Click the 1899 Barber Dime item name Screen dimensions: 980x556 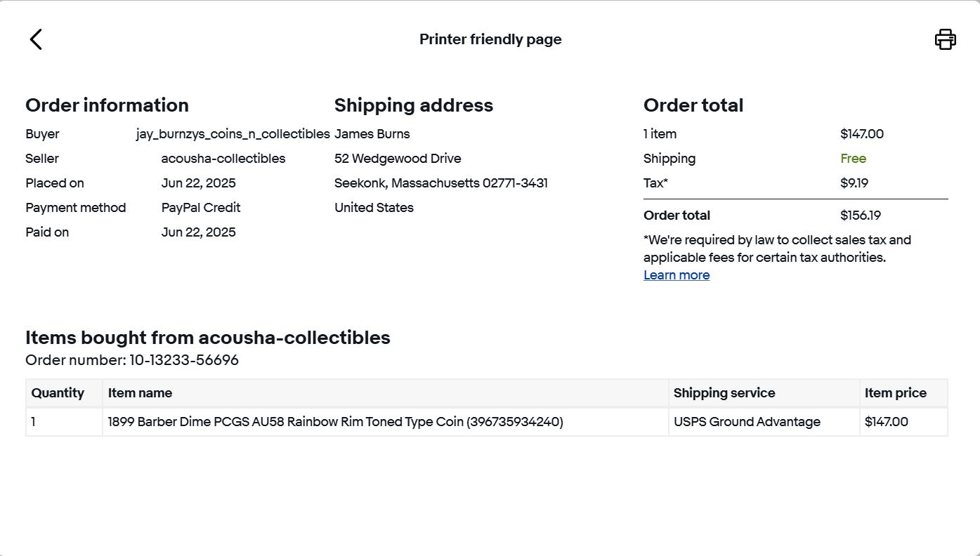tap(335, 422)
